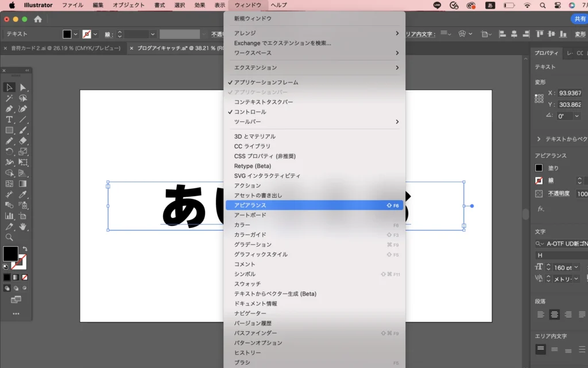This screenshot has width=588, height=368.
Task: Open the font size dropdown showing 160 pt
Action: (x=576, y=267)
